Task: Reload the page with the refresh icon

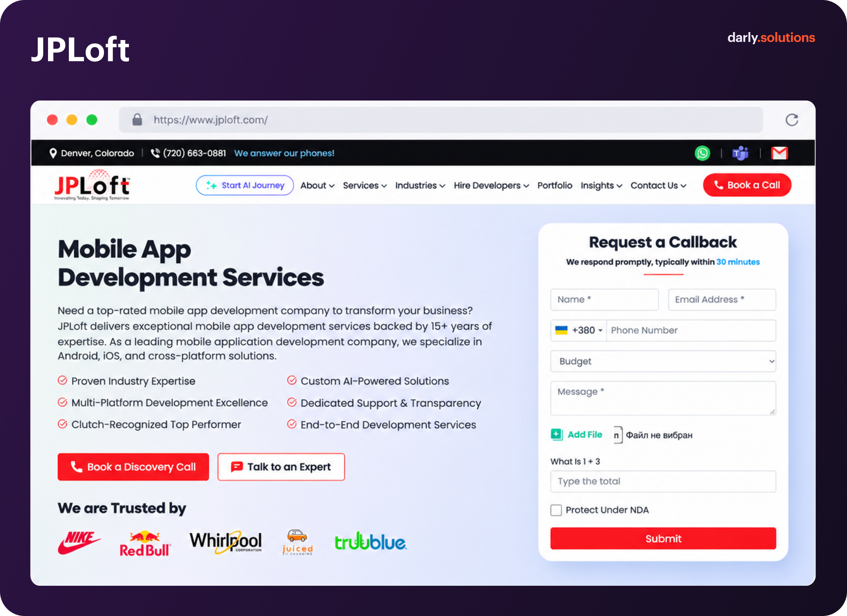Action: tap(791, 120)
